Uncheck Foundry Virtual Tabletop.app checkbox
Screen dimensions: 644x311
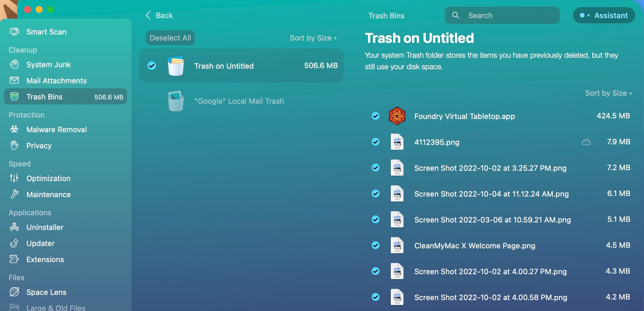point(376,116)
